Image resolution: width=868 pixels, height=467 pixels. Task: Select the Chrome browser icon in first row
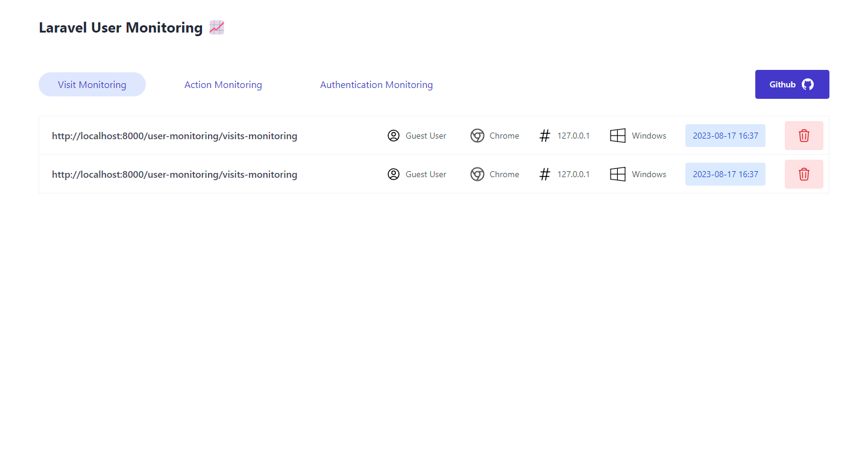[477, 136]
